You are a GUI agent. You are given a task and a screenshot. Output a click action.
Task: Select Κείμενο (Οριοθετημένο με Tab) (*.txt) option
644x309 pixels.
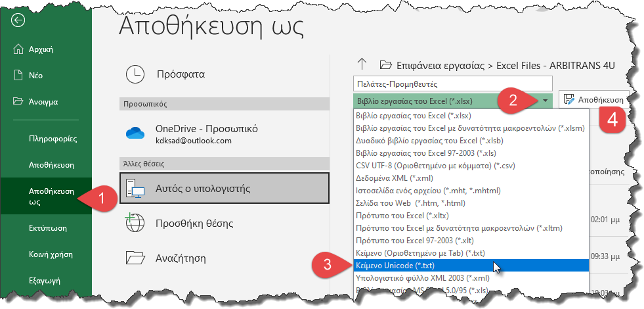point(471,252)
